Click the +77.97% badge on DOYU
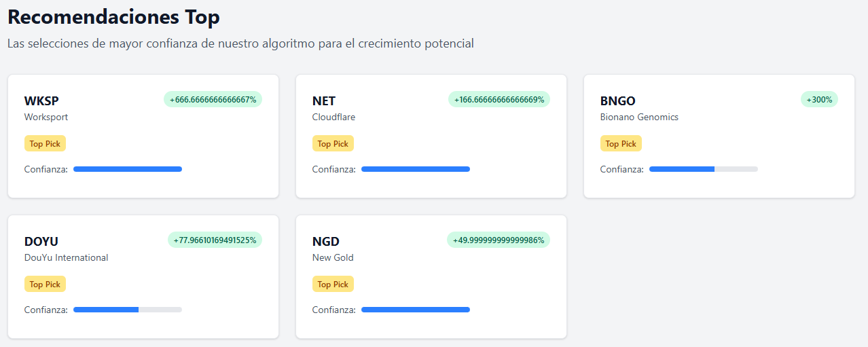868x347 pixels. (215, 240)
